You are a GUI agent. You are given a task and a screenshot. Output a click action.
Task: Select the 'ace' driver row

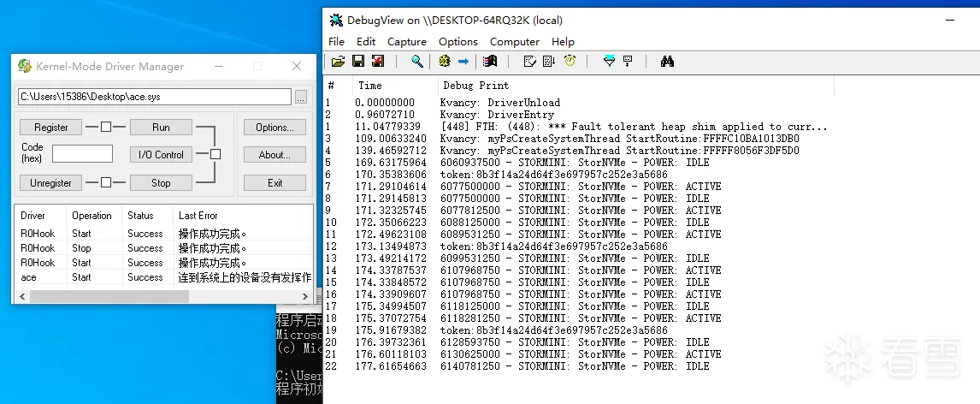tap(163, 277)
